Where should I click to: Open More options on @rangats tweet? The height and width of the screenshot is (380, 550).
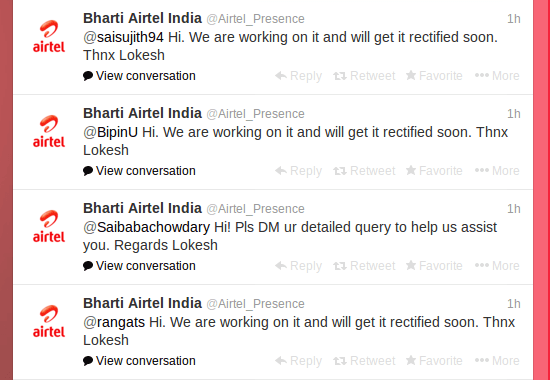(x=497, y=361)
